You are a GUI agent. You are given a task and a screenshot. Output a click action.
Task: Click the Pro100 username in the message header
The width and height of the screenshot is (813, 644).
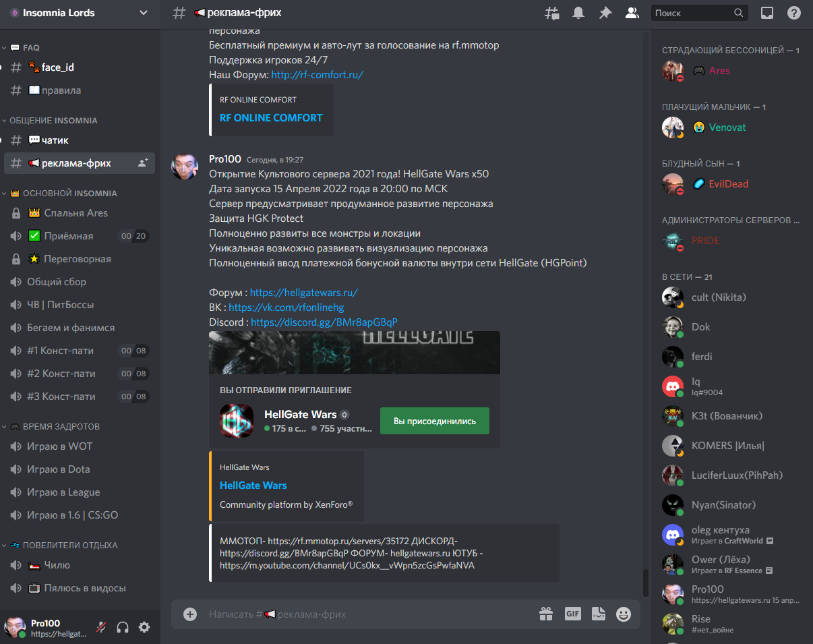point(225,159)
